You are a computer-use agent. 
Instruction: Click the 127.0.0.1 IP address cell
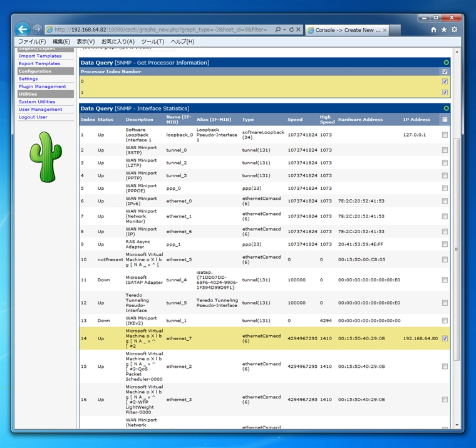pos(415,135)
